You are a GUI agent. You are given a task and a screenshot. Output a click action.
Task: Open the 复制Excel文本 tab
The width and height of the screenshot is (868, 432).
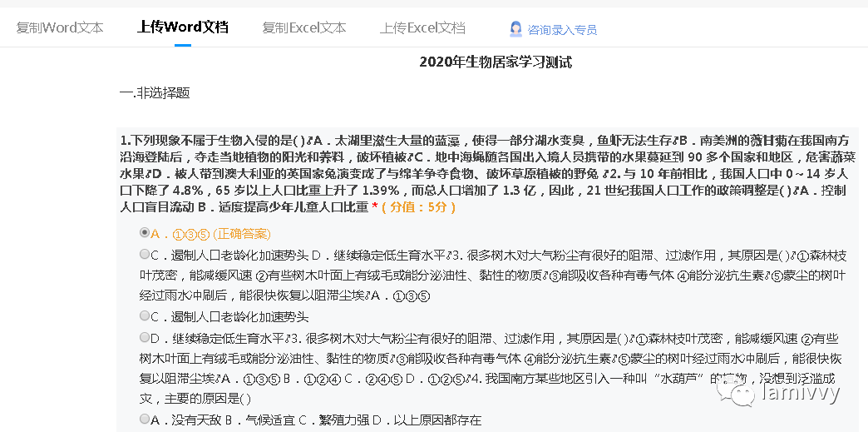coord(304,27)
